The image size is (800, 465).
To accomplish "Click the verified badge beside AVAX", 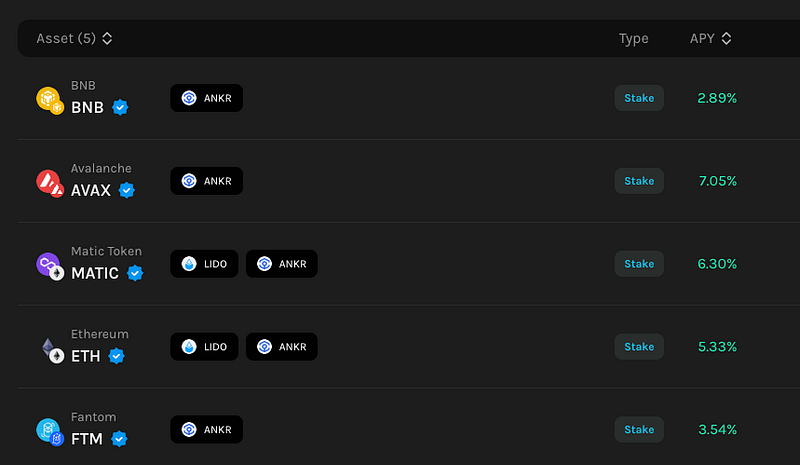I will (x=127, y=190).
